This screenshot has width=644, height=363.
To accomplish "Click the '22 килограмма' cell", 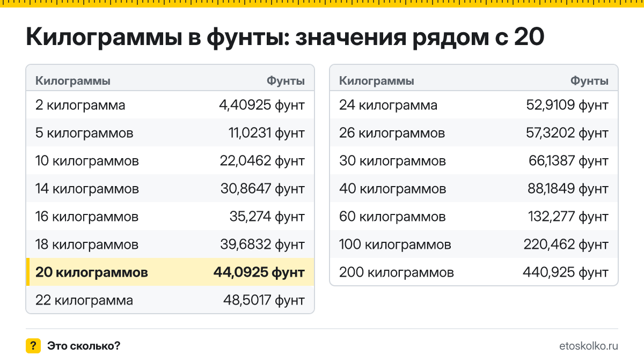I will [84, 300].
